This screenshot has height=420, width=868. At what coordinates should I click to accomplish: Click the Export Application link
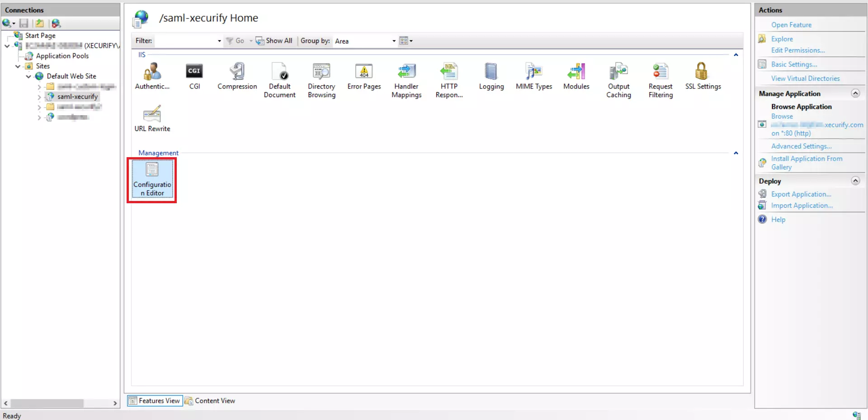point(801,194)
